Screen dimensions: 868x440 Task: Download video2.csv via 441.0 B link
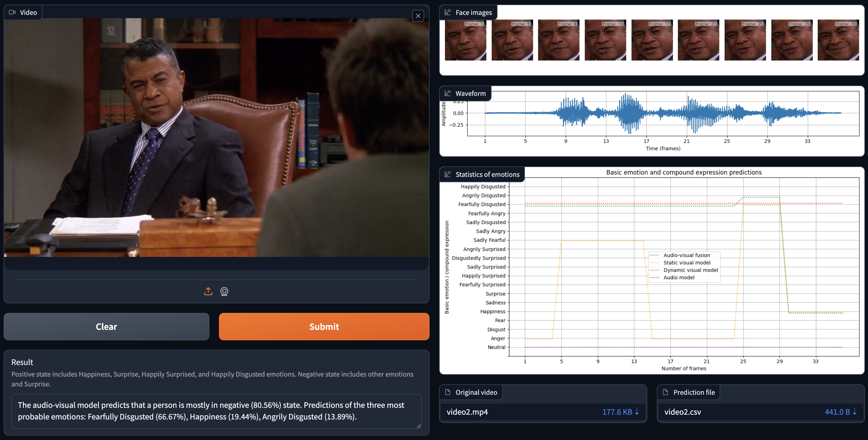pyautogui.click(x=840, y=412)
